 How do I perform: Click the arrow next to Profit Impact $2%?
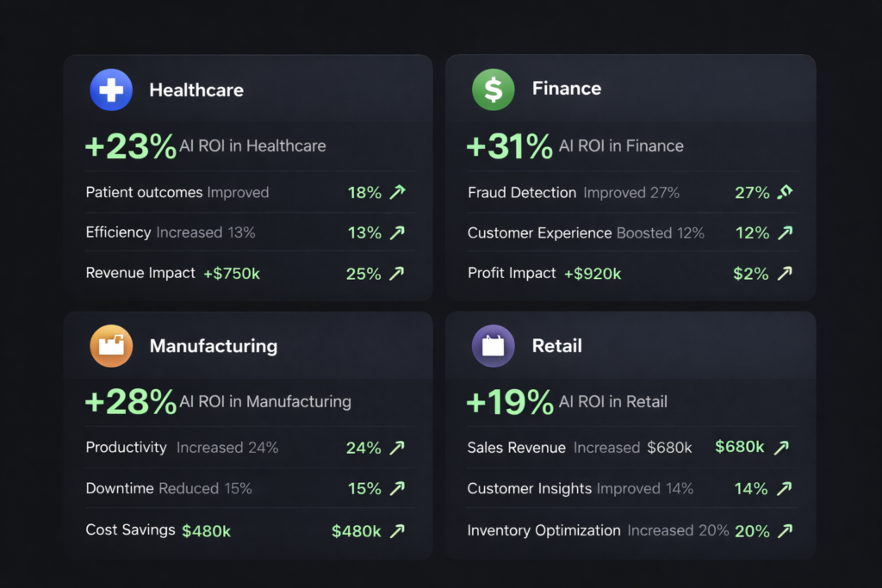pos(785,272)
